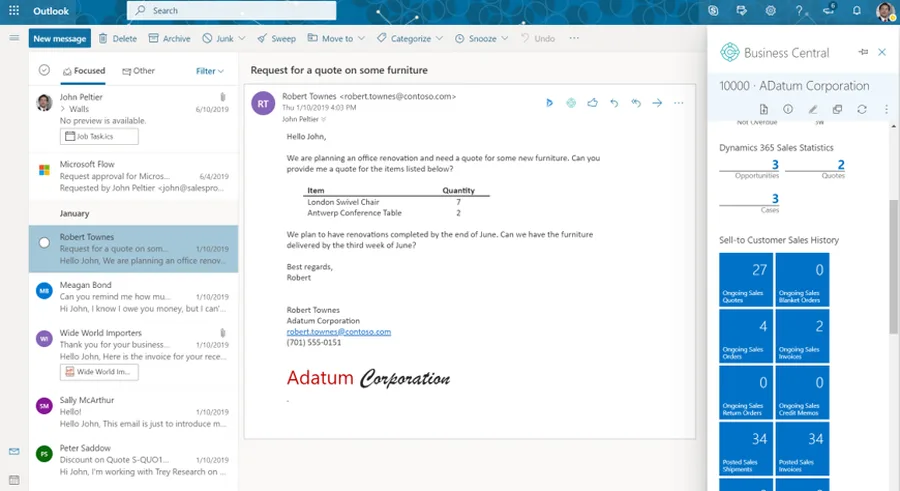Open Sally McArthur's Hello email

(133, 412)
